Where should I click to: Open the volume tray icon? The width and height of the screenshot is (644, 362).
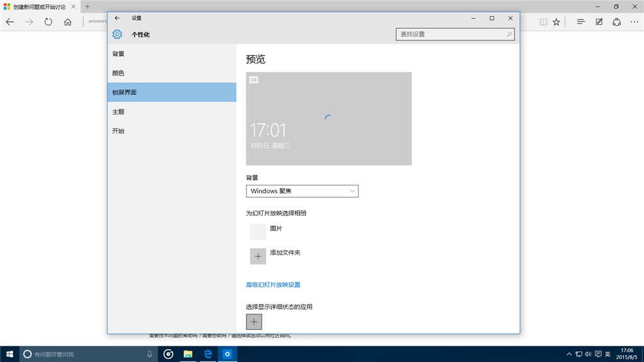(588, 354)
